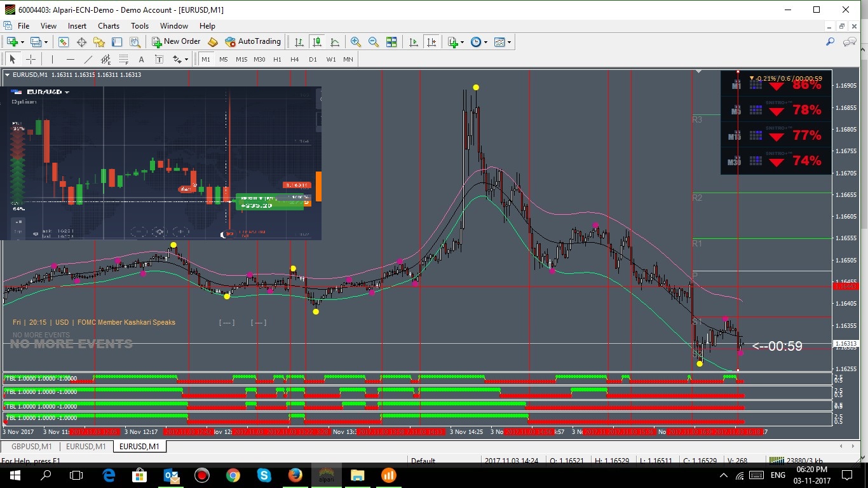Enable the Crosshair cursor mode

(30, 60)
